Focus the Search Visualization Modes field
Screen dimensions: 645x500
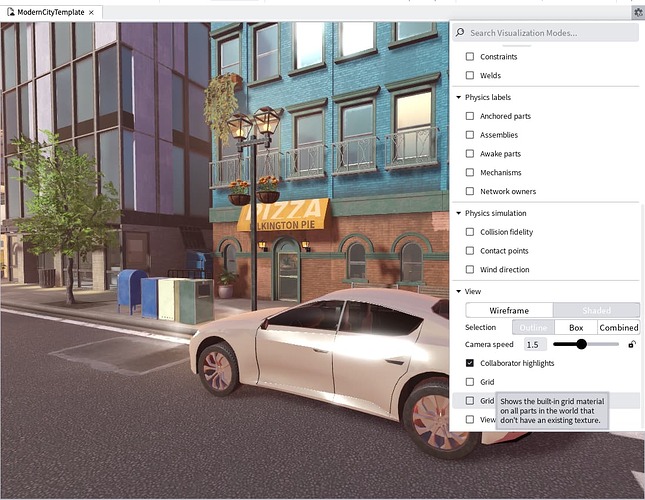(545, 32)
